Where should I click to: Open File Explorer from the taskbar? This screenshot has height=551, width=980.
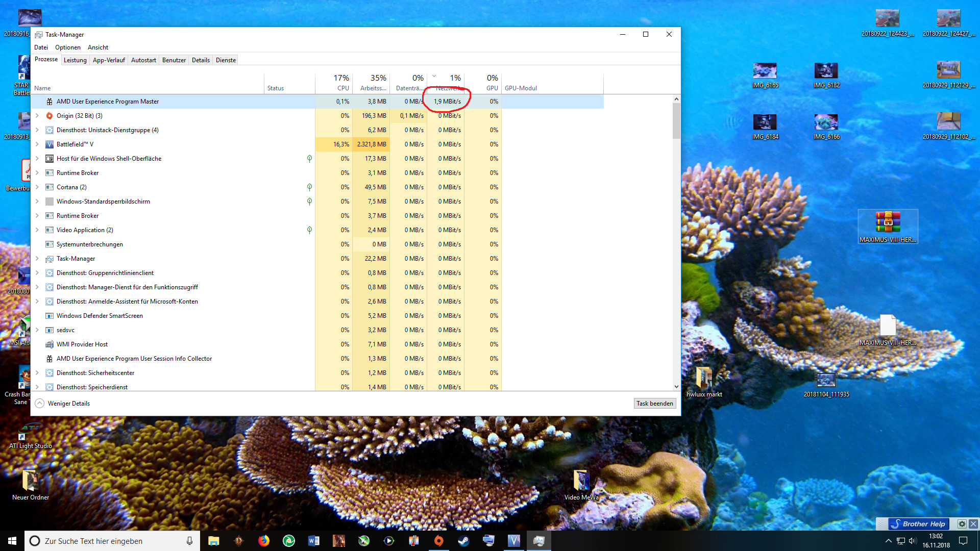click(214, 541)
